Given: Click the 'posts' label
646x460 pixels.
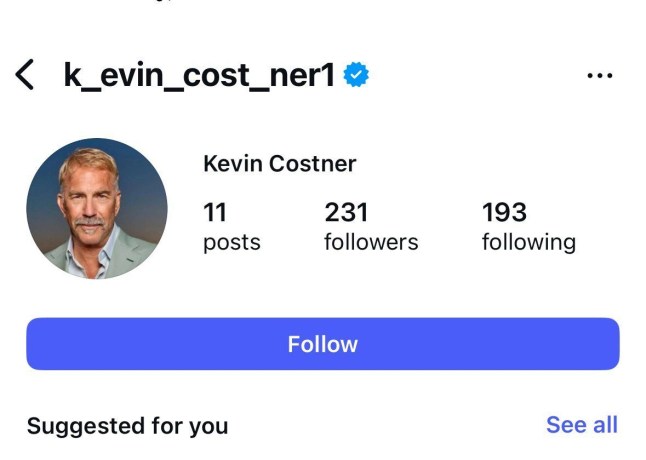Looking at the screenshot, I should point(231,242).
